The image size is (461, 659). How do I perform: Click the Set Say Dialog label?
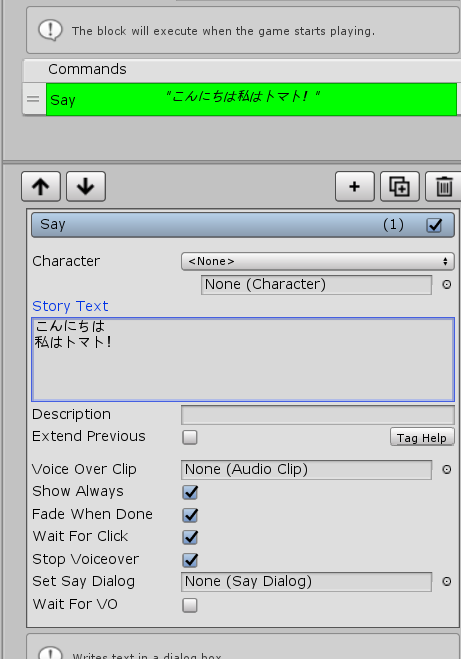point(84,581)
